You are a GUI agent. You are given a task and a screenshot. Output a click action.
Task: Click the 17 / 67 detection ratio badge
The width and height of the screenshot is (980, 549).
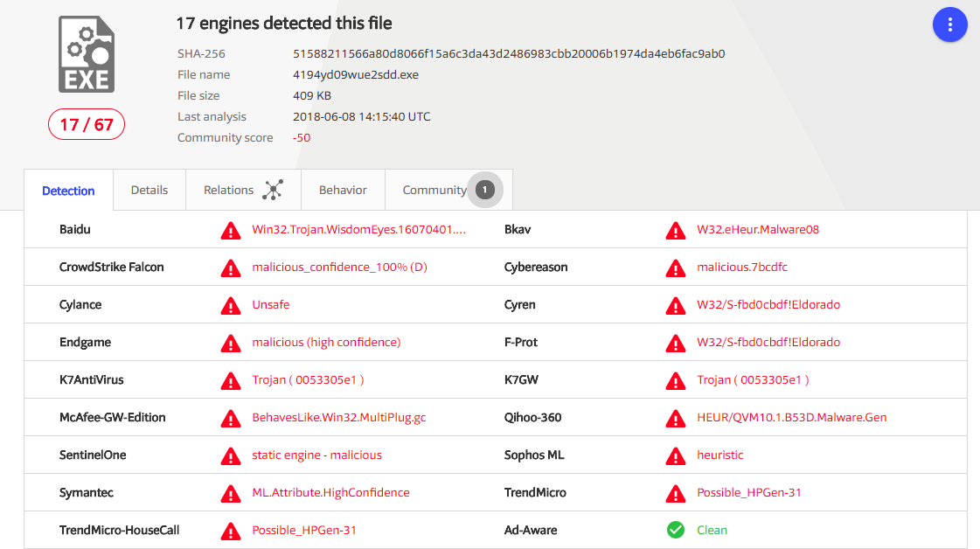[87, 124]
